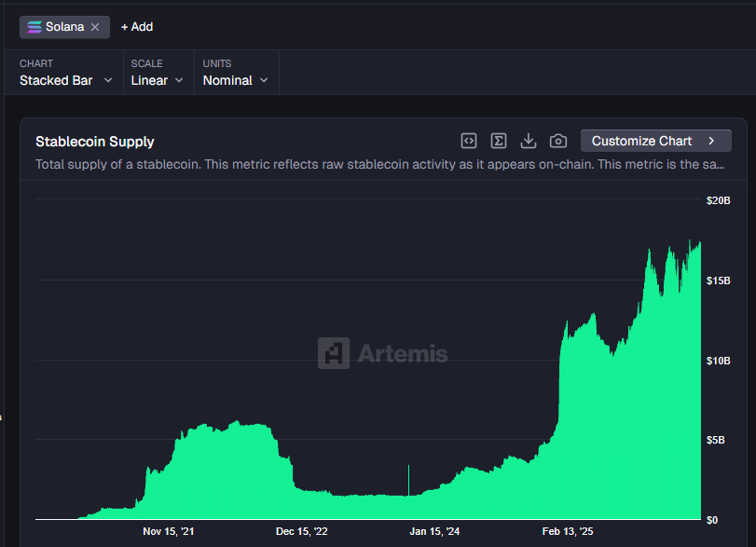Screen dimensions: 756x547
Task: Click the Stablecoin Supply chart title
Action: (95, 142)
